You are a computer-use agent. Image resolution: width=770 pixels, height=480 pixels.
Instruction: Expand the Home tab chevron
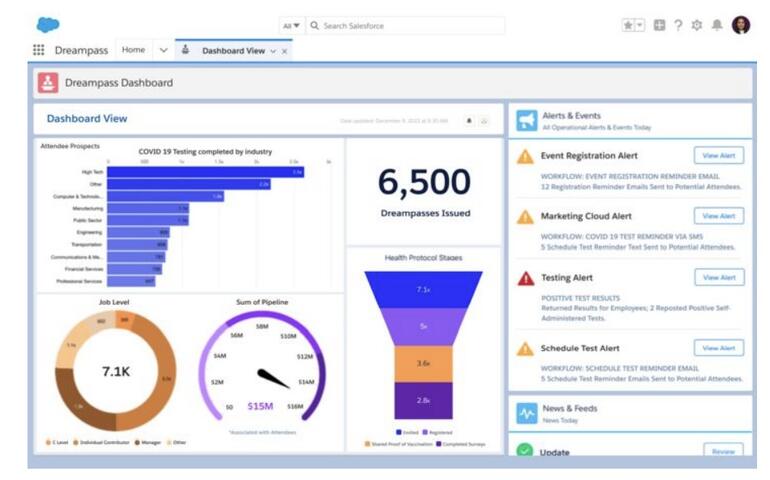[x=164, y=50]
